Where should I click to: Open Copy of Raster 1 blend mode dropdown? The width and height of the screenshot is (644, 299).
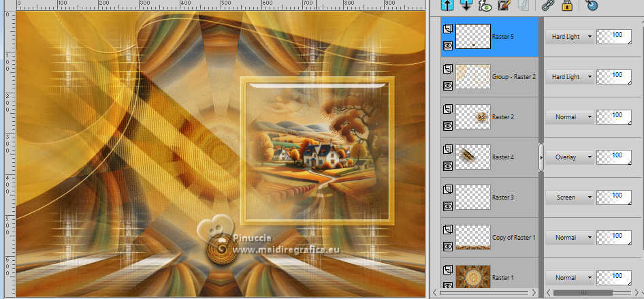click(570, 238)
